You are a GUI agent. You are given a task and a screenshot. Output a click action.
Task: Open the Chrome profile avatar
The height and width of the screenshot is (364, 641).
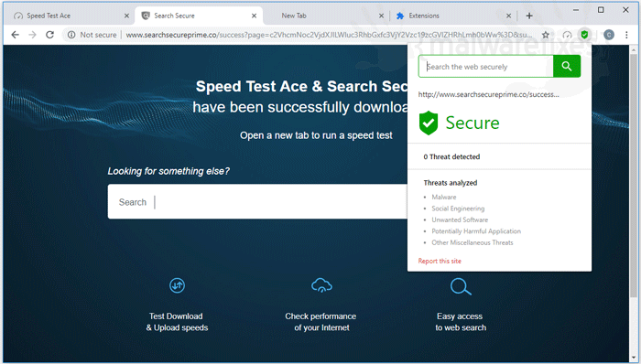608,35
